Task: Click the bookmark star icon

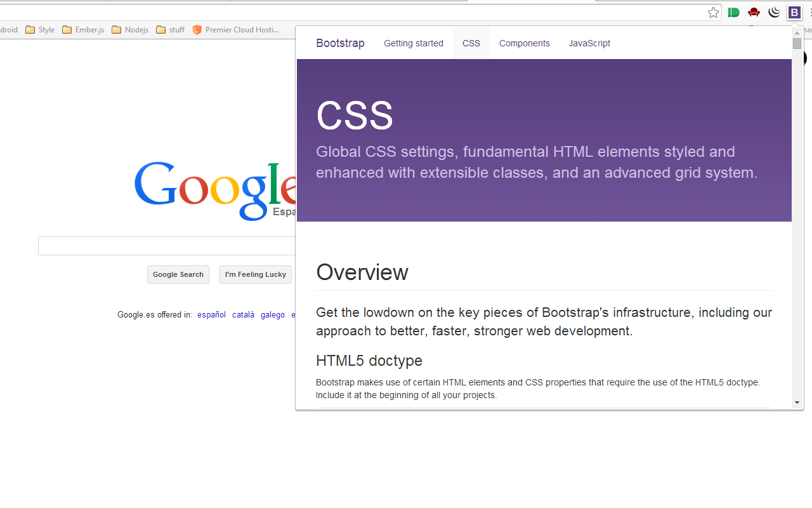Action: coord(714,12)
